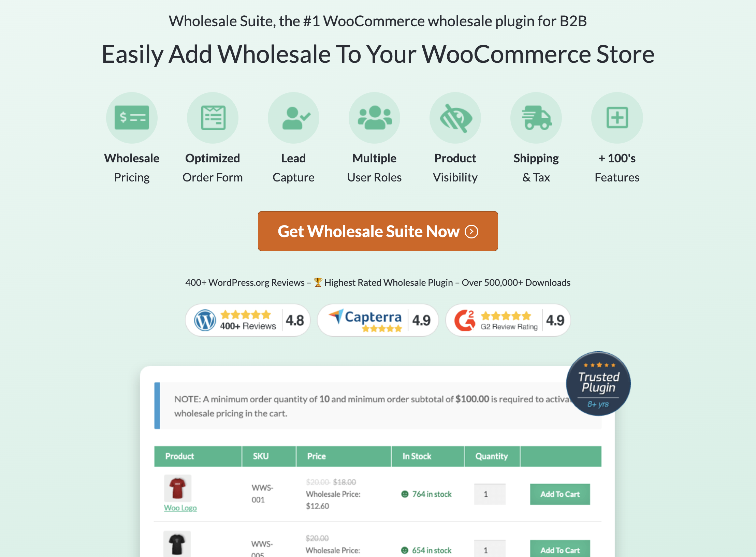Click the Lead Capture icon
Image resolution: width=756 pixels, height=557 pixels.
click(x=293, y=118)
